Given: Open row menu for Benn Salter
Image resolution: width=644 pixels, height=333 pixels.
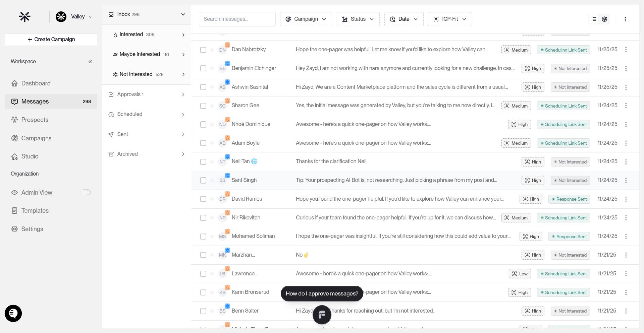Looking at the screenshot, I should point(626,311).
